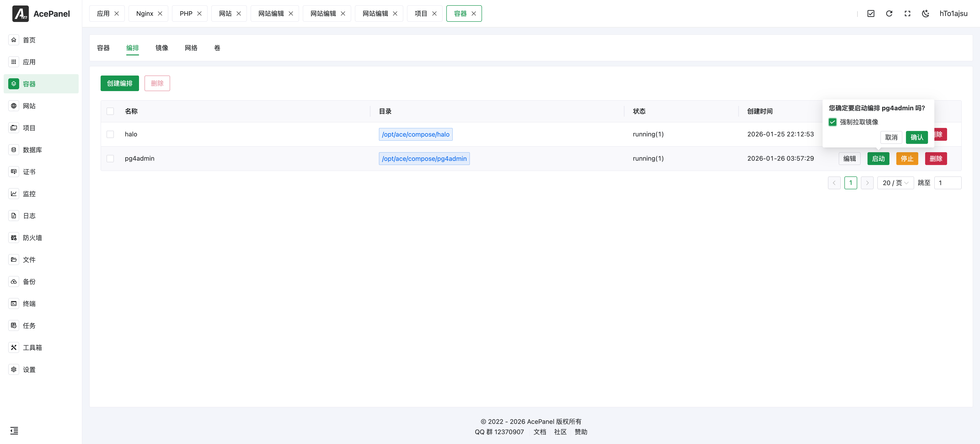Open the /opt/ace/compose/halo directory link

(x=415, y=134)
